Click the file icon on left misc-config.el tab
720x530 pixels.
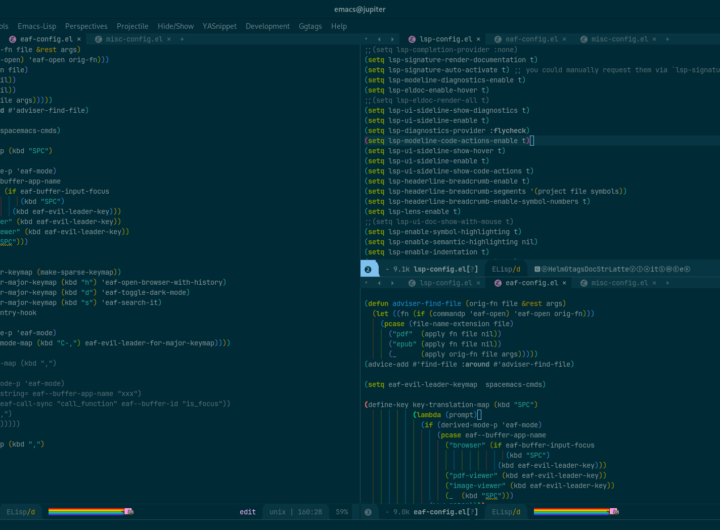point(98,39)
